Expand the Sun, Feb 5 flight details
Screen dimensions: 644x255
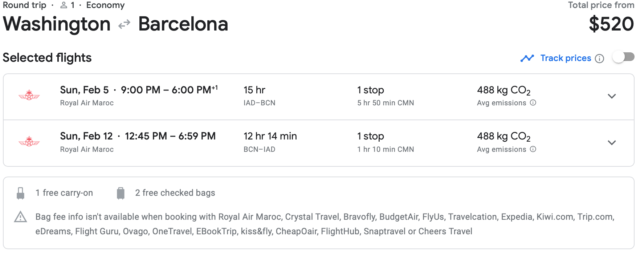pos(612,96)
